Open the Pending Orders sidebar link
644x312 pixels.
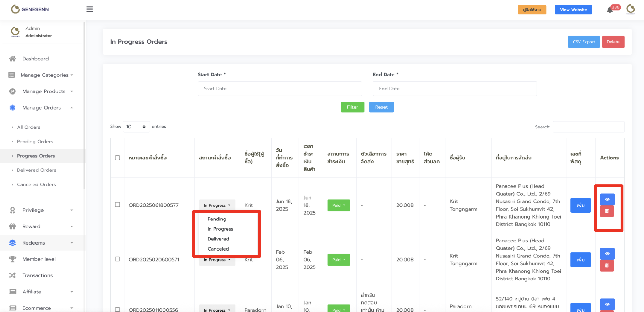[35, 141]
